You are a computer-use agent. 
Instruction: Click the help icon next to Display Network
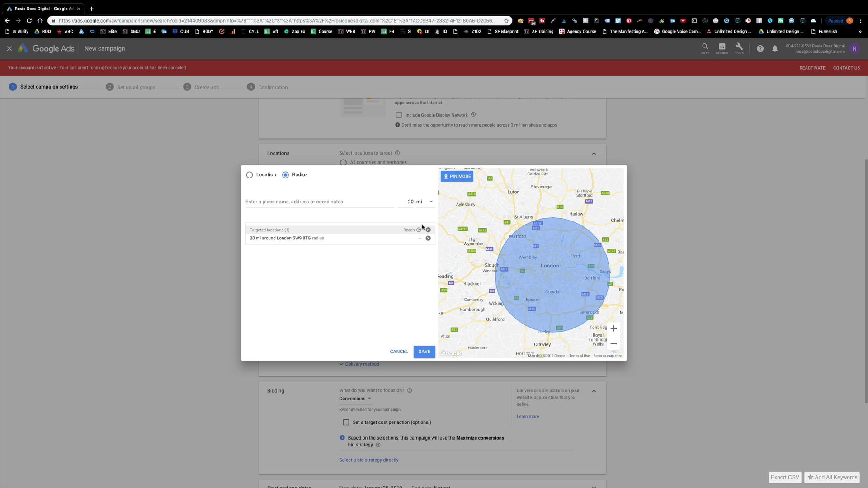click(473, 115)
